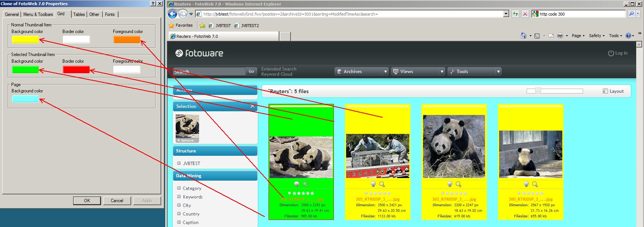This screenshot has width=644, height=227.
Task: Click the magnifier icon under the 305_RTRIDSP image
Action: click(382, 184)
